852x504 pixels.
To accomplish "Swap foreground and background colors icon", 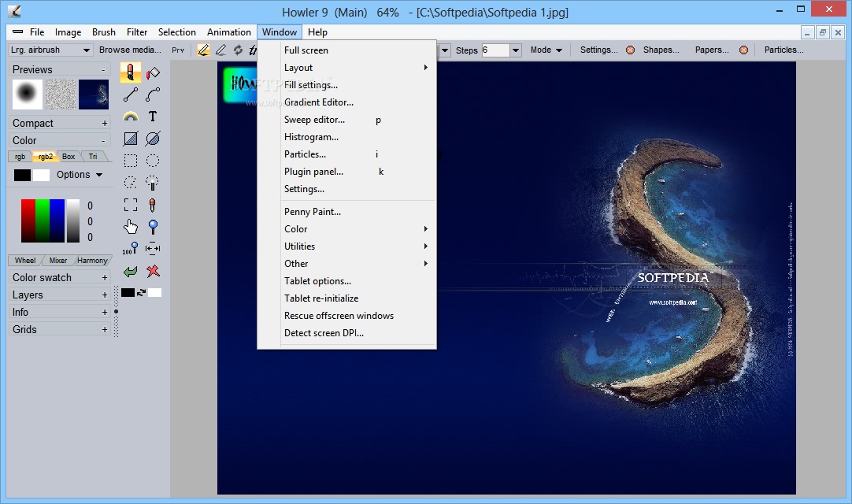I will click(141, 293).
